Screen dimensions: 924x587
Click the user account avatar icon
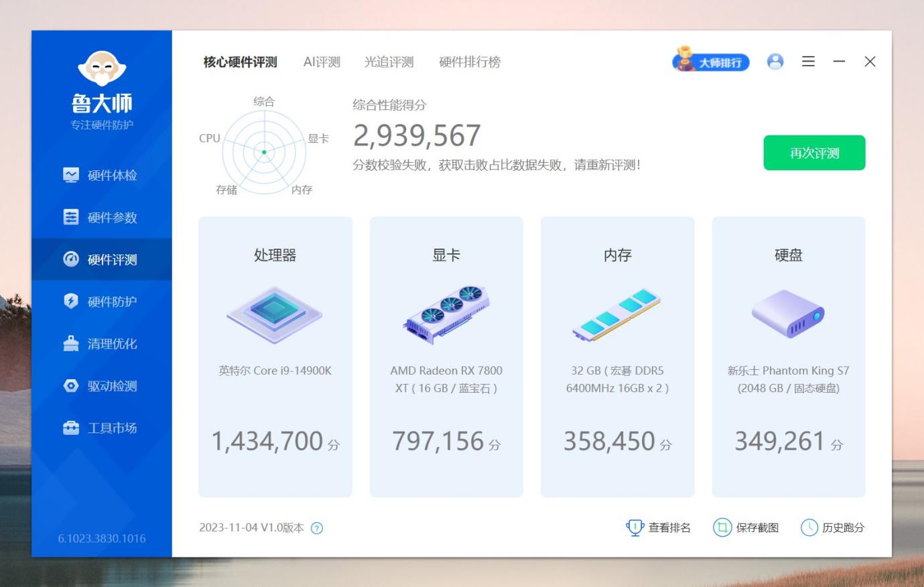click(x=775, y=62)
